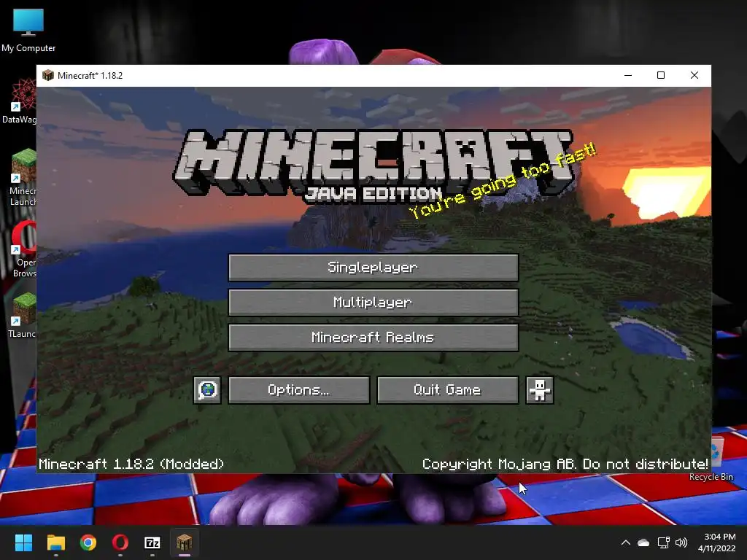Open the Windows Start menu

point(23,542)
